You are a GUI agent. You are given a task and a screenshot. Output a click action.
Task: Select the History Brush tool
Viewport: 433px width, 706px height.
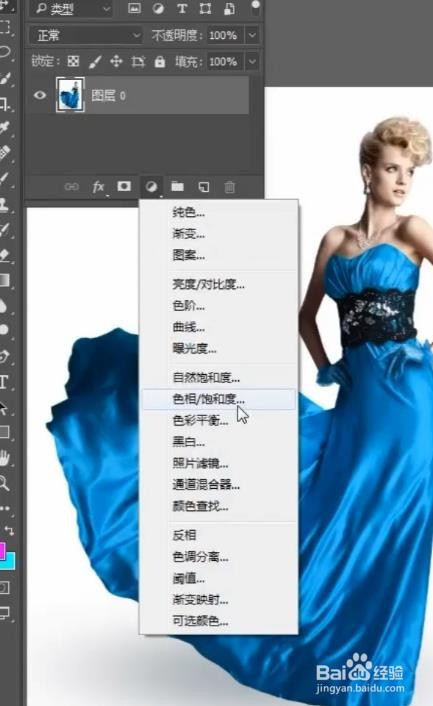coord(4,230)
